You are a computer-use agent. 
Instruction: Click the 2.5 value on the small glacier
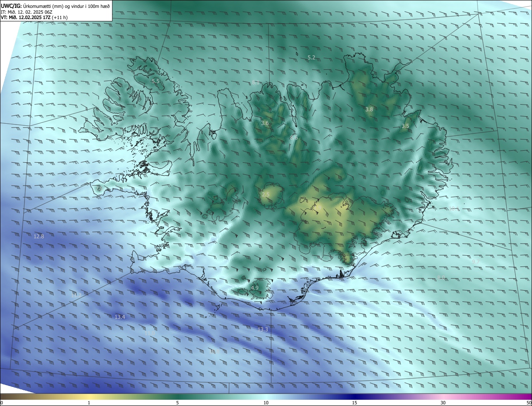[266, 194]
